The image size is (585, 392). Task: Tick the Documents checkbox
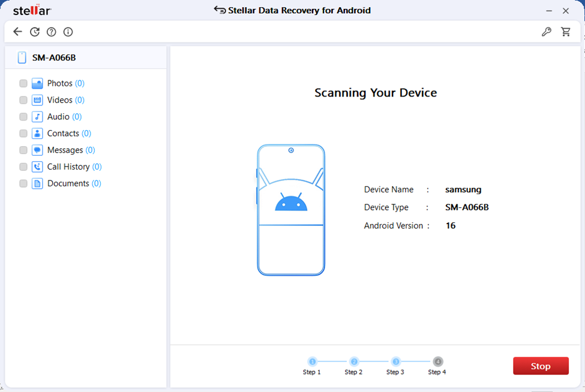coord(23,183)
